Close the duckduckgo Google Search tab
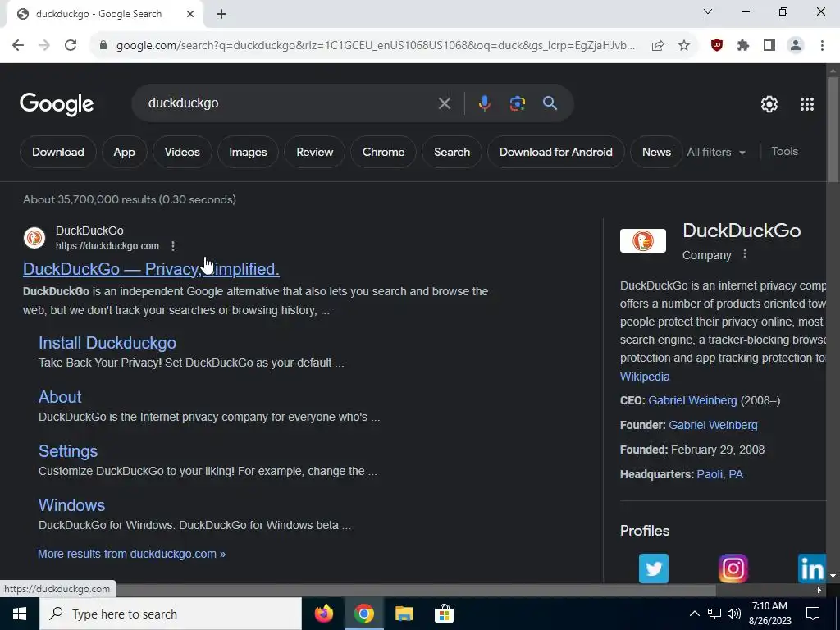Viewport: 840px width, 630px height. (x=190, y=15)
